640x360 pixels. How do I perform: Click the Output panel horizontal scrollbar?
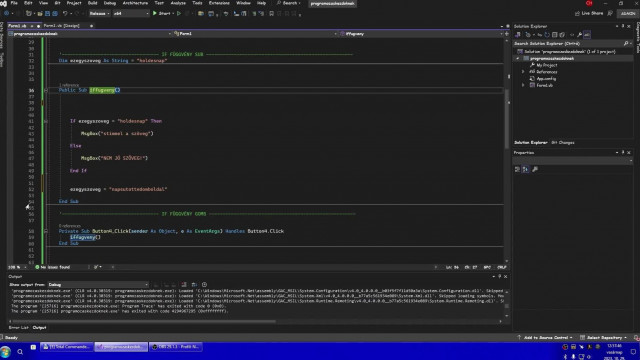145,321
